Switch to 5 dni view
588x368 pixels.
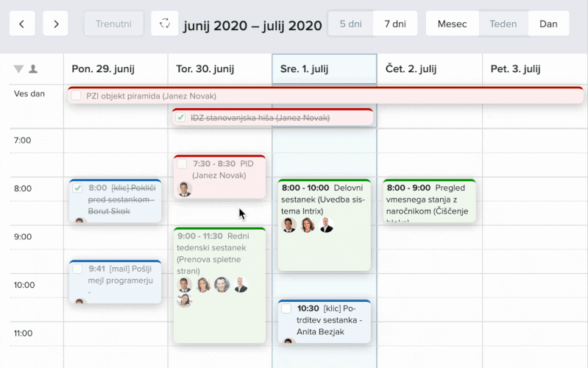pos(350,24)
